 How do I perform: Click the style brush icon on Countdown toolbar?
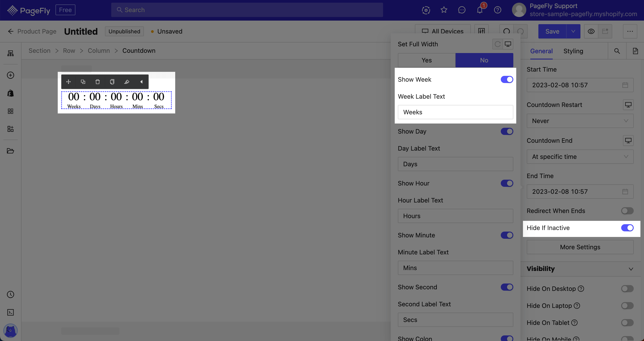[127, 82]
